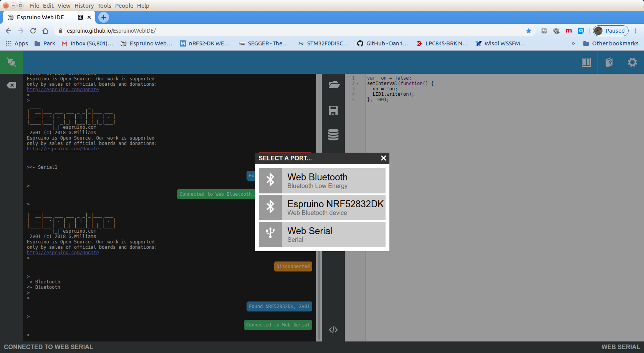
Task: Open the Apps bookmarks shortcut
Action: (x=17, y=43)
